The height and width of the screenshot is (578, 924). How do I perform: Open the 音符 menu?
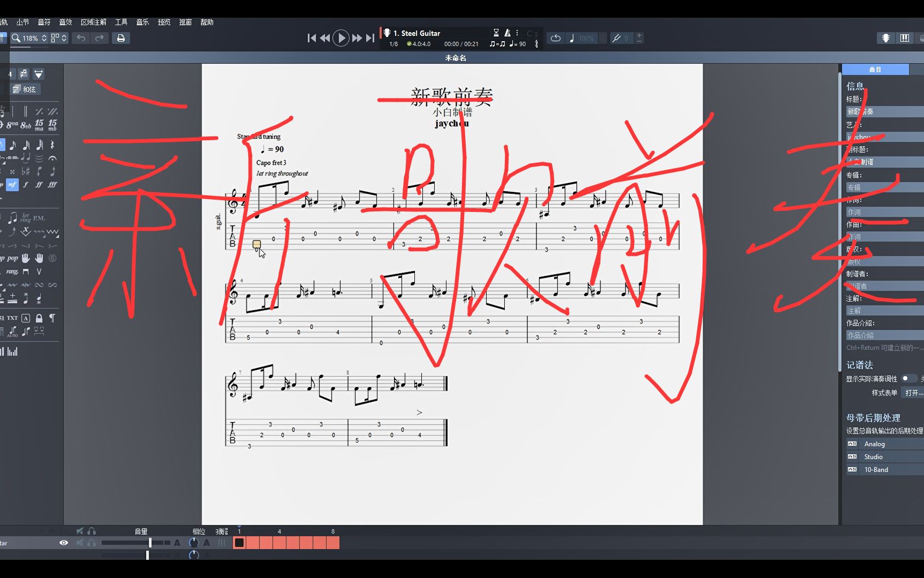tap(44, 22)
